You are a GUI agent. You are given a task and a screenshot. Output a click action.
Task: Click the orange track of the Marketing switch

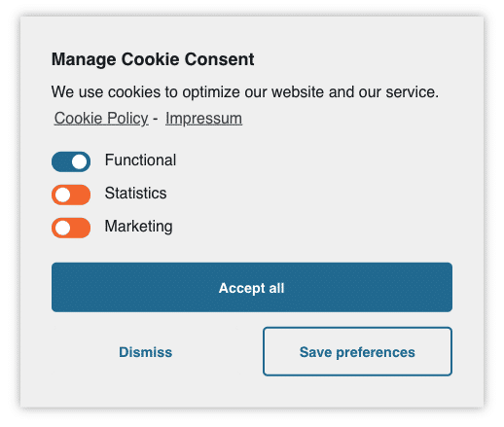(81, 228)
